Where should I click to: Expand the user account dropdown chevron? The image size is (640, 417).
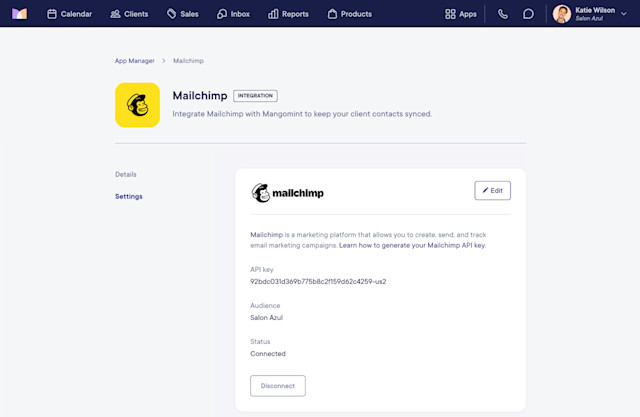pyautogui.click(x=624, y=14)
